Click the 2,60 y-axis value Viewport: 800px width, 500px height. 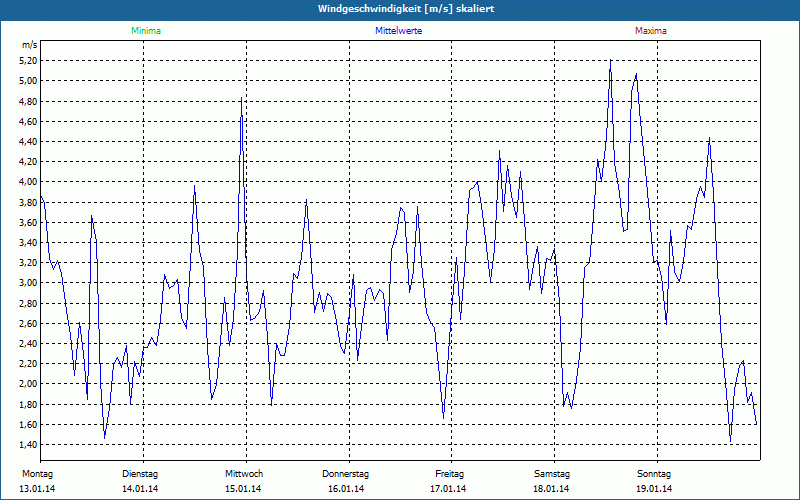click(x=29, y=323)
